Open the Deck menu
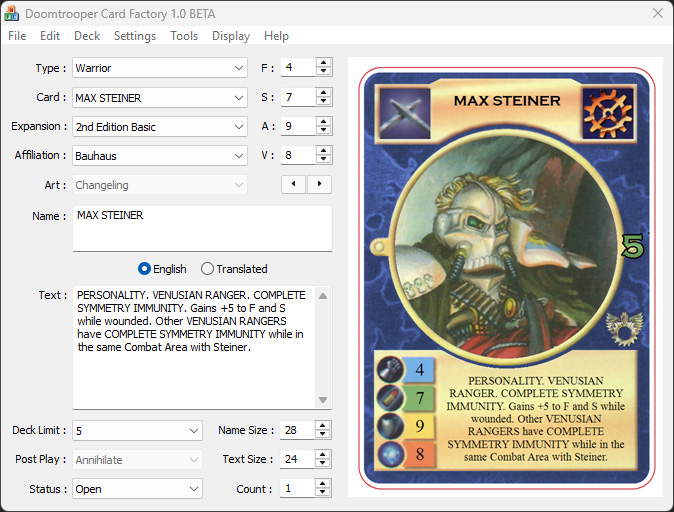674x512 pixels. pyautogui.click(x=87, y=36)
